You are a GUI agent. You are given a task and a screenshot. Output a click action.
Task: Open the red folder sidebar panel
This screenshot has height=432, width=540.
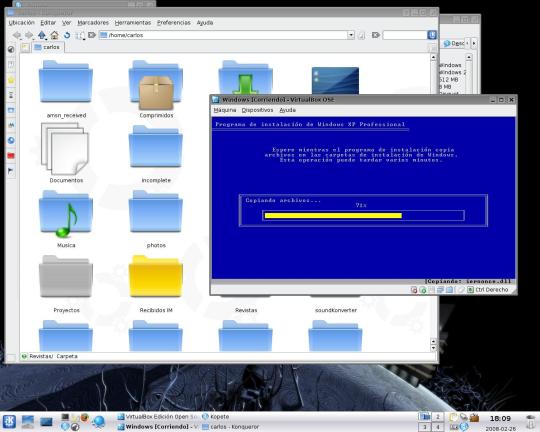(11, 155)
